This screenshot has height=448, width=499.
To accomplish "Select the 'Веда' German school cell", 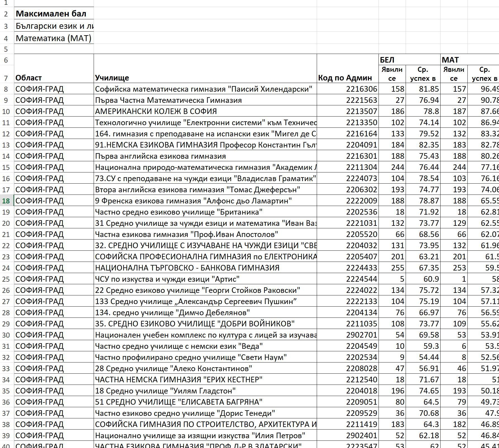I will tap(205, 346).
